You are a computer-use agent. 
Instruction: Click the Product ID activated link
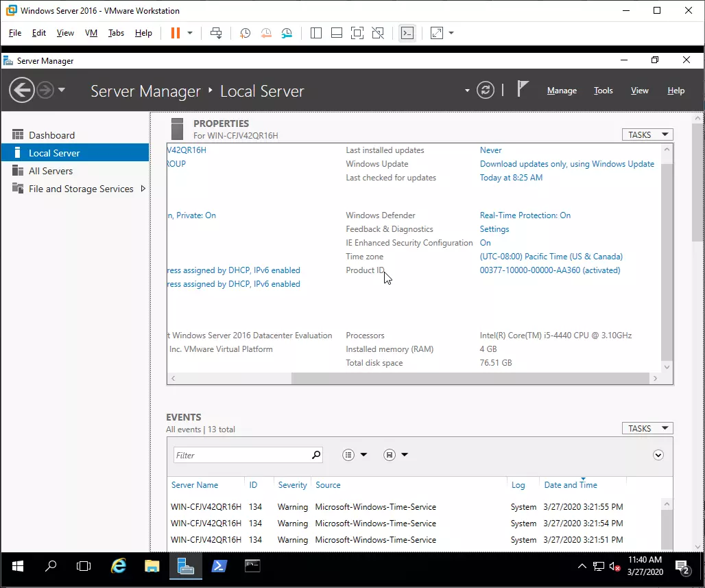coord(550,270)
